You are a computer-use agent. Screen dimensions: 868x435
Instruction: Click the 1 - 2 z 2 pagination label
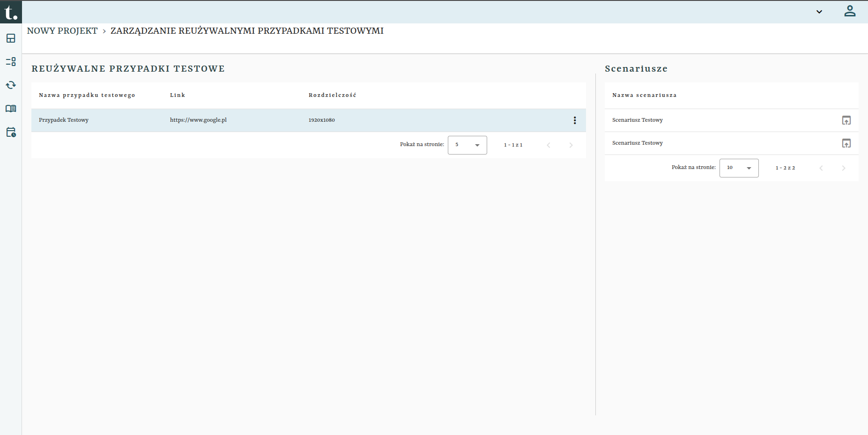tap(786, 168)
